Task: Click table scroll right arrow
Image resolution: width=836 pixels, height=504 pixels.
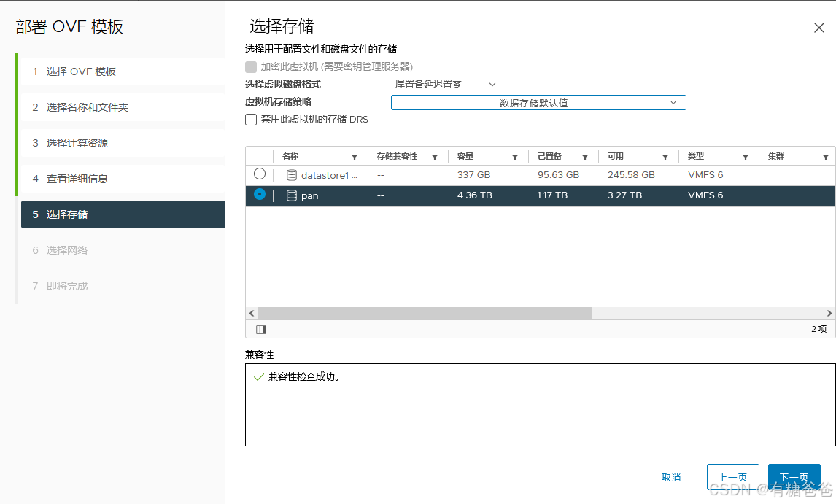Action: point(829,313)
